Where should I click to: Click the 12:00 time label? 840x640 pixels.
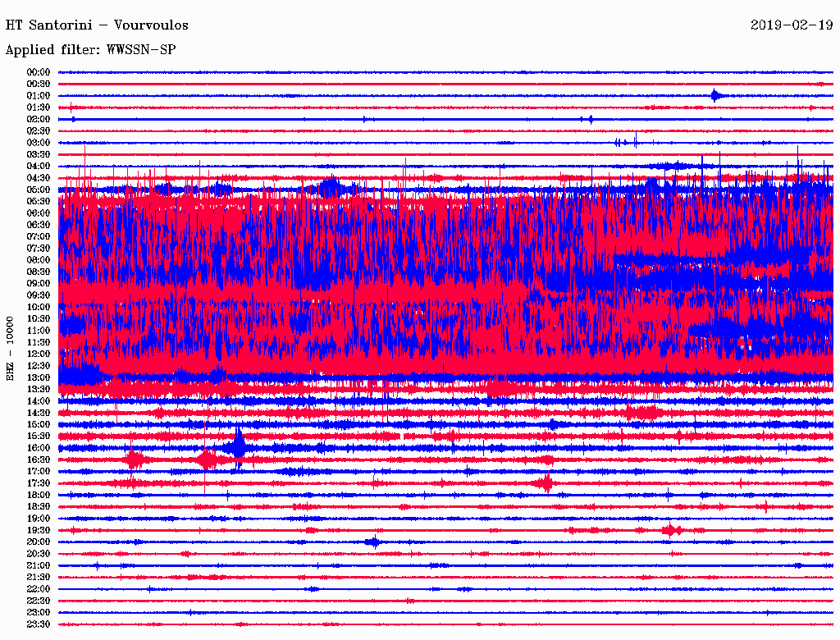coord(39,354)
